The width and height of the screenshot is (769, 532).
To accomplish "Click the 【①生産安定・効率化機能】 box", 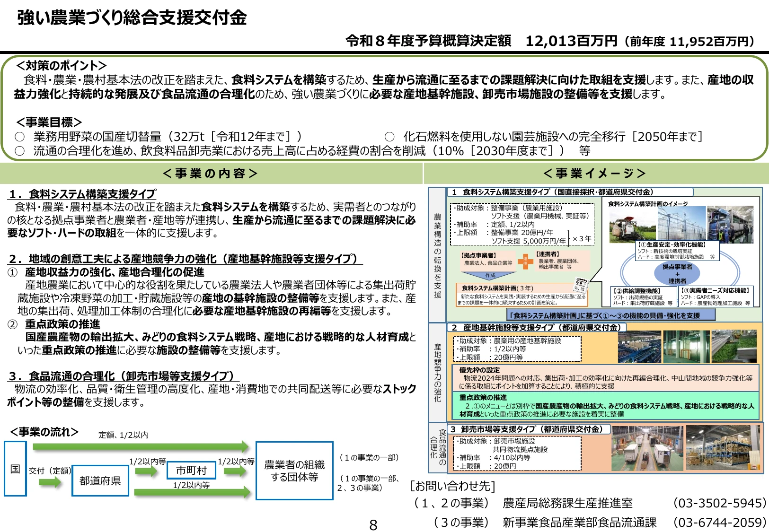I will (677, 251).
